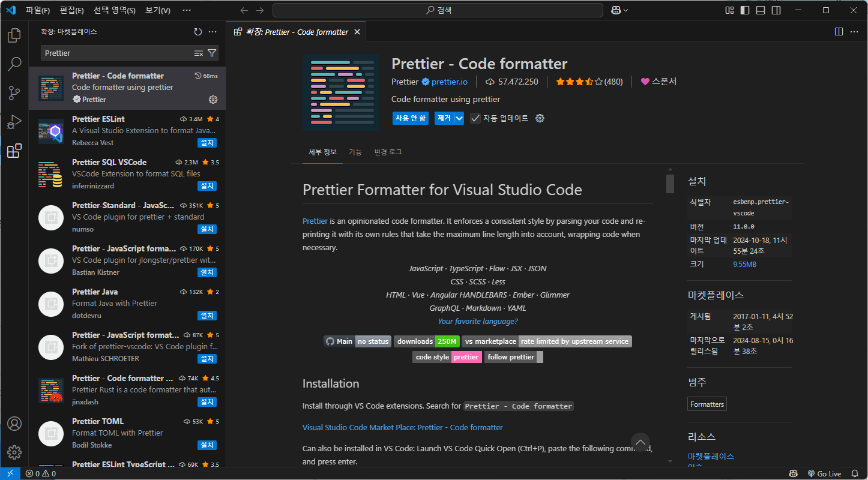
Task: Click the scroll to top arrow button
Action: 640,443
